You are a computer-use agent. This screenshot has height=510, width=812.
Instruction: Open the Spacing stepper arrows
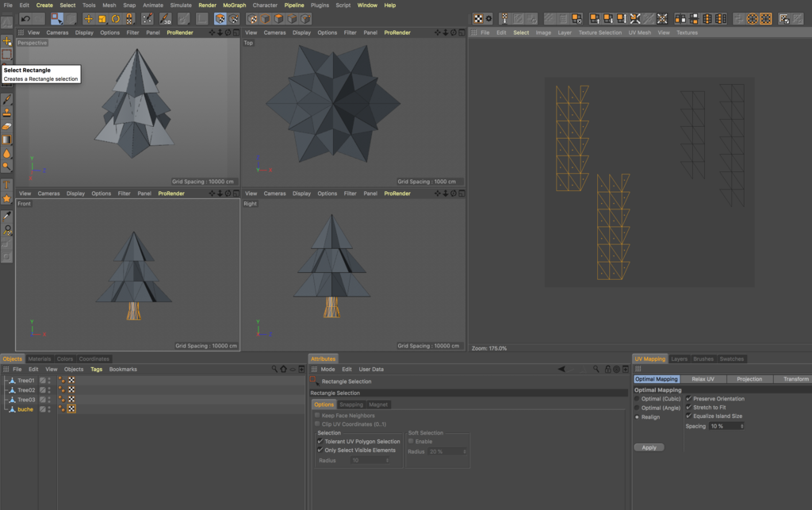click(x=741, y=426)
